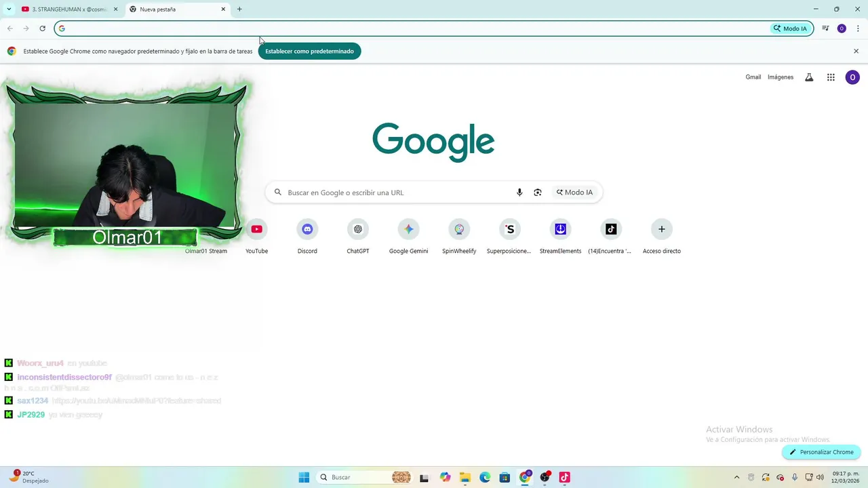
Task: Open the SpinWheelify shortcut
Action: [x=459, y=237]
